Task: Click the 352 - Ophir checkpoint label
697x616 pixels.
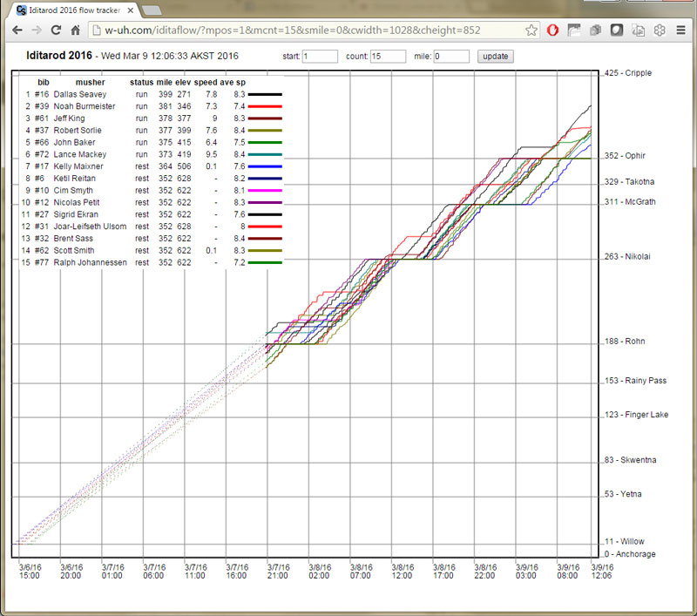Action: [625, 156]
